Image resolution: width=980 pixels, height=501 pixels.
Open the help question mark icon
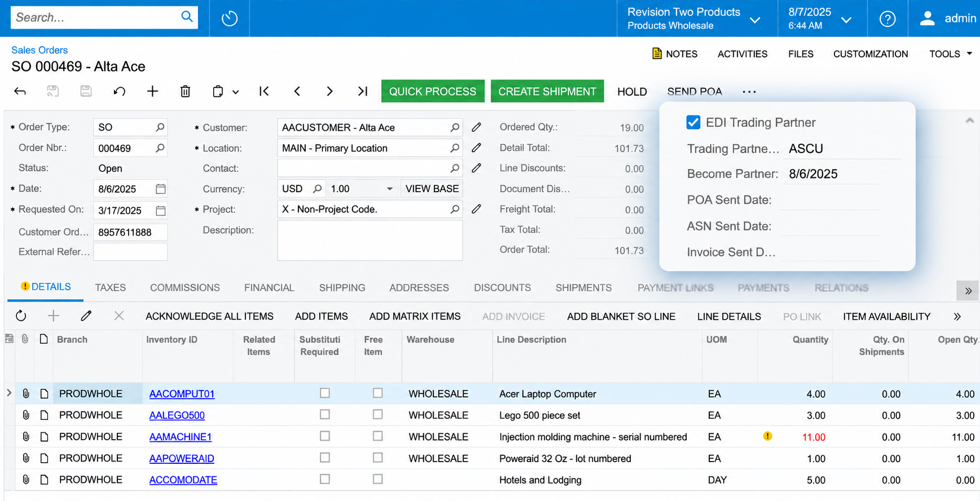(888, 19)
